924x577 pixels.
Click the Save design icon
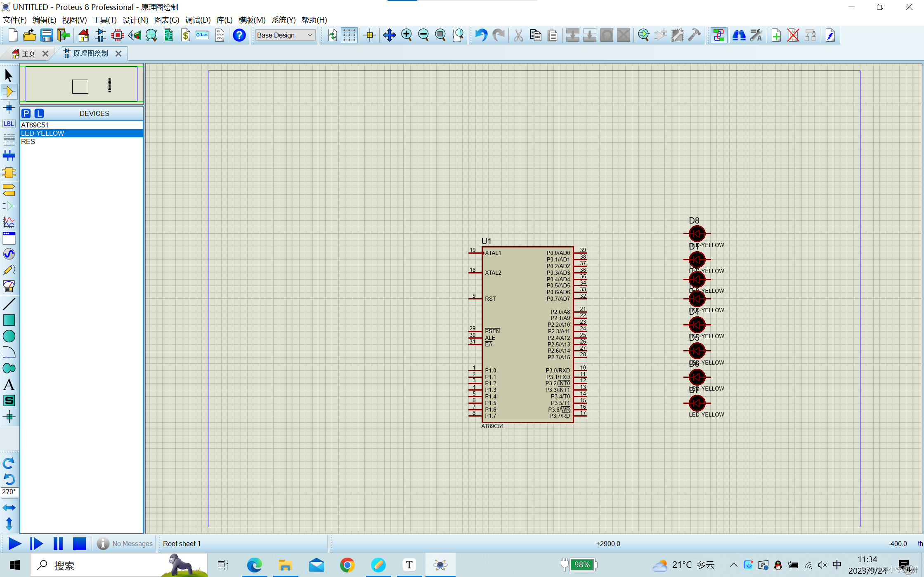(46, 35)
